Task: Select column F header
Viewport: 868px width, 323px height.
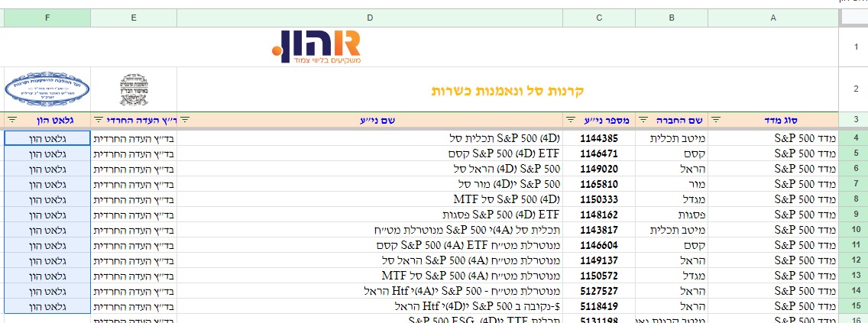Action: click(x=47, y=18)
